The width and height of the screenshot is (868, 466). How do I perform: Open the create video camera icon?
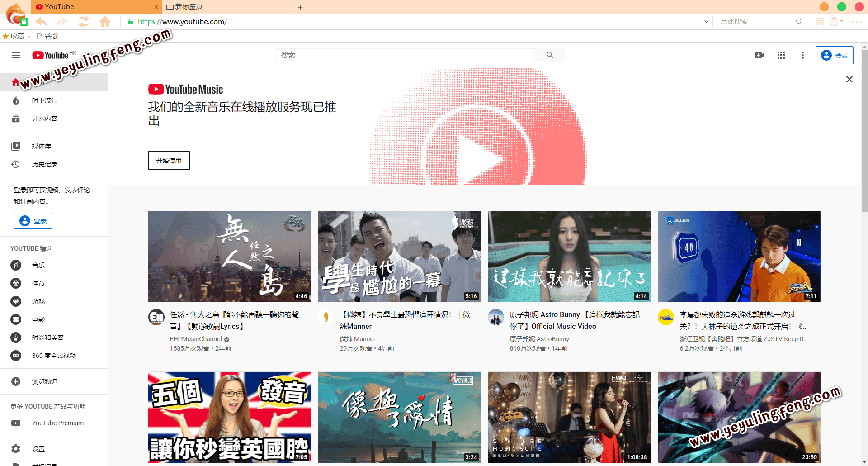click(759, 55)
